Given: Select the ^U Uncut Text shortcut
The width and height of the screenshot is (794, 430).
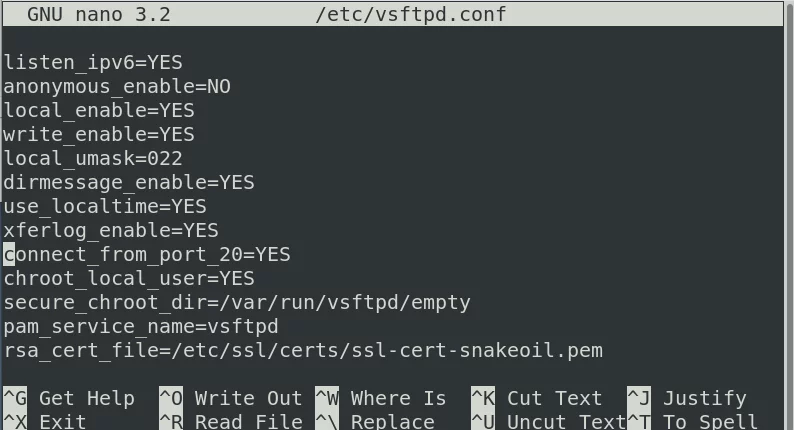Looking at the screenshot, I should [x=549, y=421].
